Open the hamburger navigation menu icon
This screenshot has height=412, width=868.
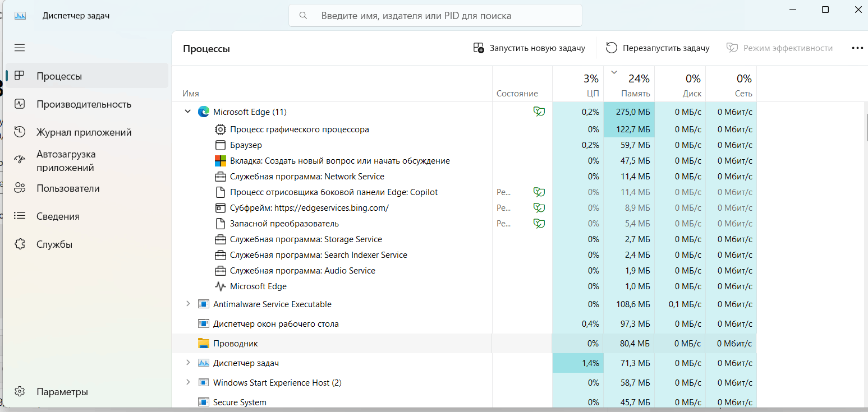point(20,48)
